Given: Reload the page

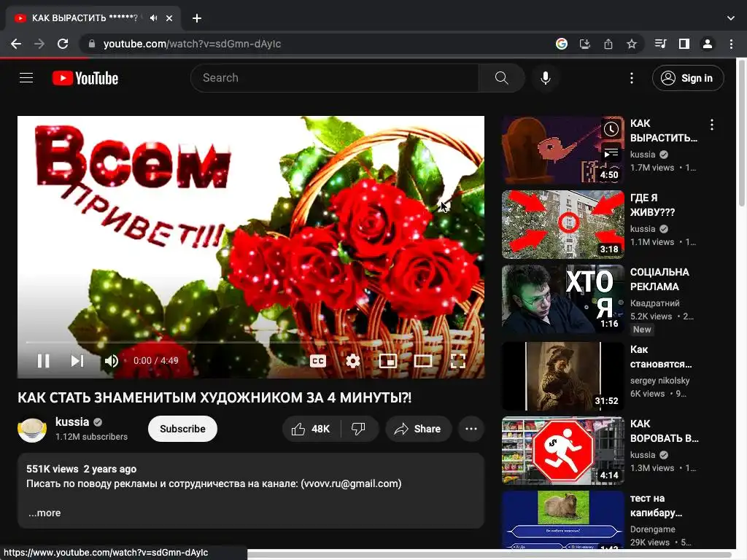Looking at the screenshot, I should coord(63,44).
